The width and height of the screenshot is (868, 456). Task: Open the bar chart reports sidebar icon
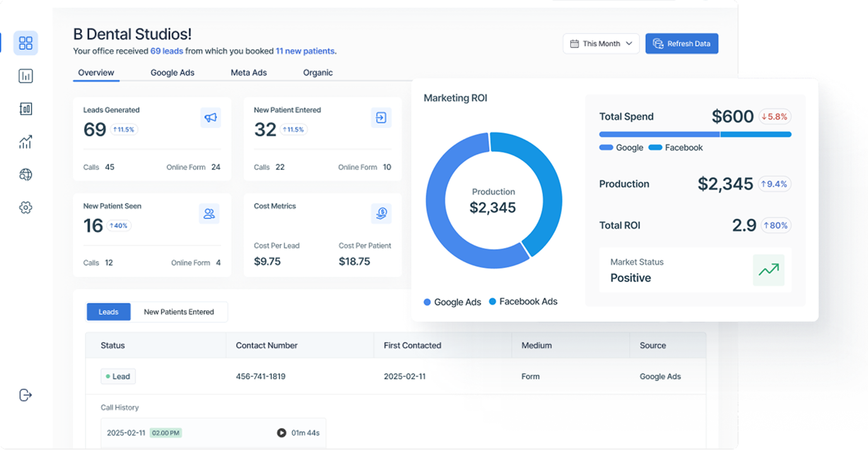[x=26, y=76]
